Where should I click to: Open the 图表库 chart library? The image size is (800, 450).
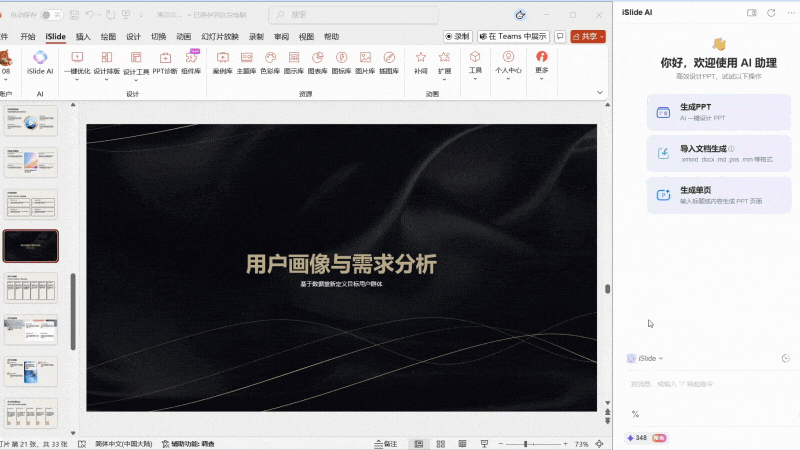pyautogui.click(x=317, y=62)
